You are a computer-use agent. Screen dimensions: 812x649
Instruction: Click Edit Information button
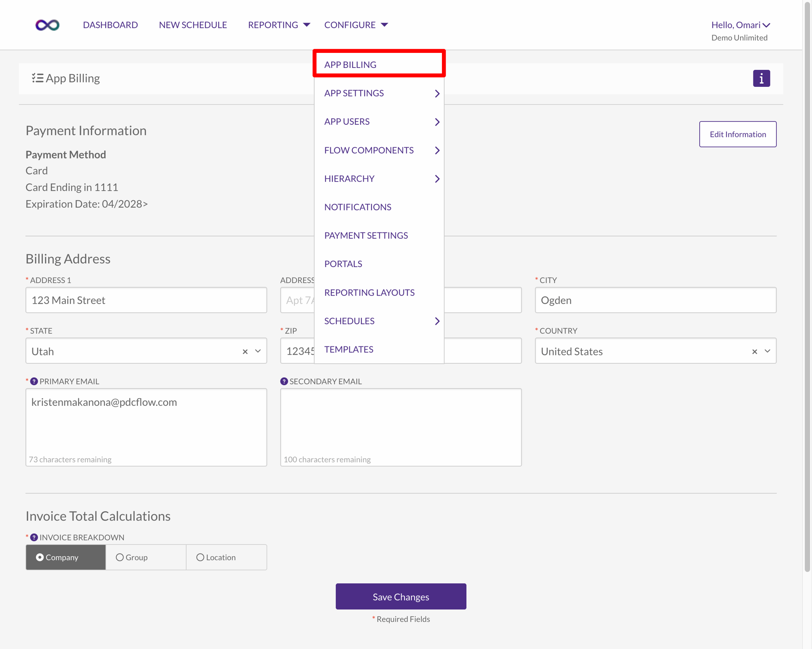point(738,134)
